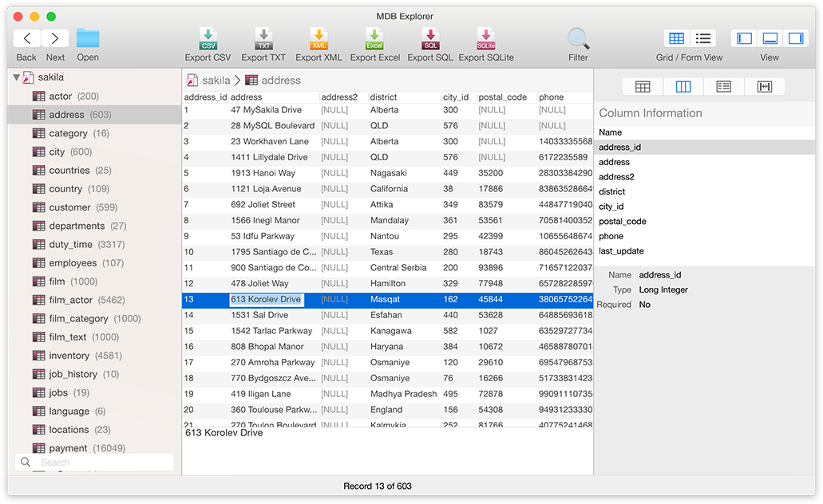823x504 pixels.
Task: Click the 613 Korolev Drive detail field
Action: coord(388,451)
